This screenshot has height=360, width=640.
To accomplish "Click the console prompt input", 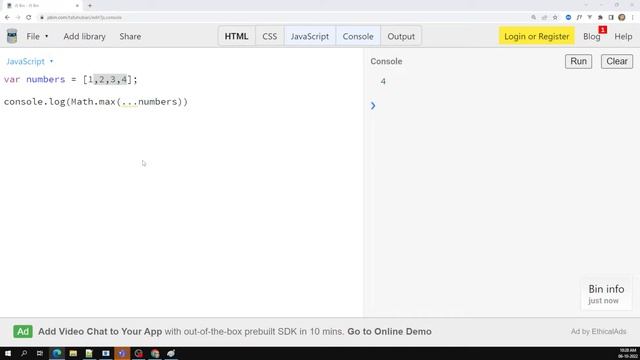I will point(502,106).
